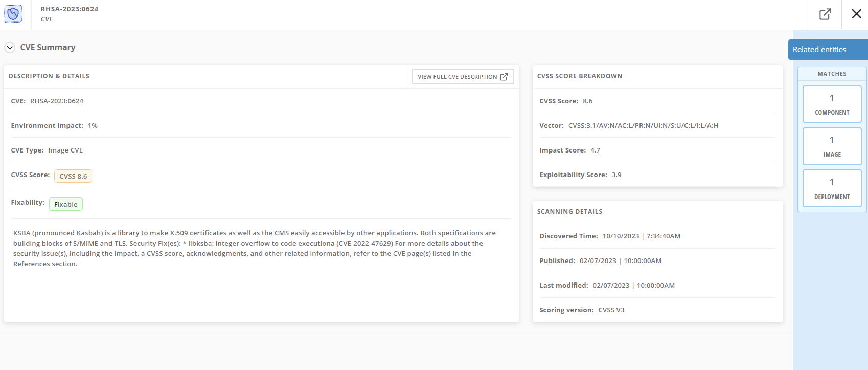
Task: Open the 1 Component match tile
Action: [832, 104]
